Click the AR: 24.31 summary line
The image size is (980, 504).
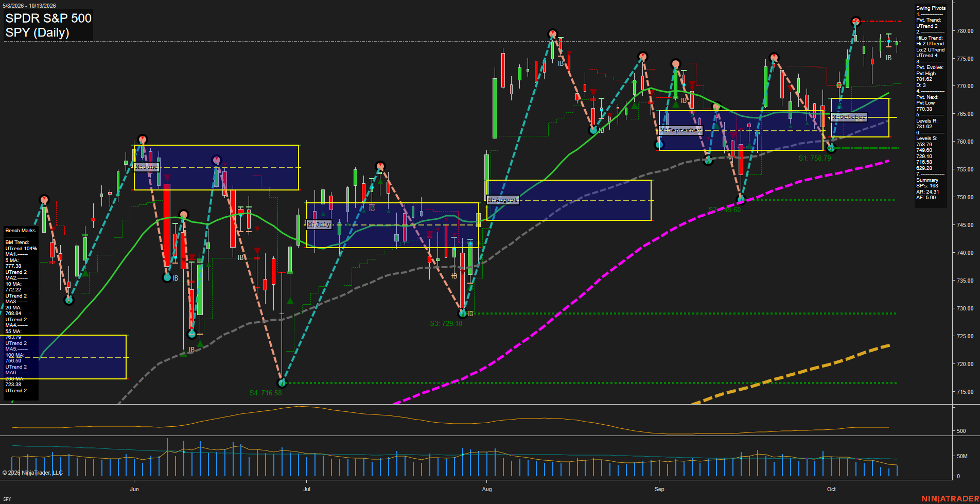(927, 192)
